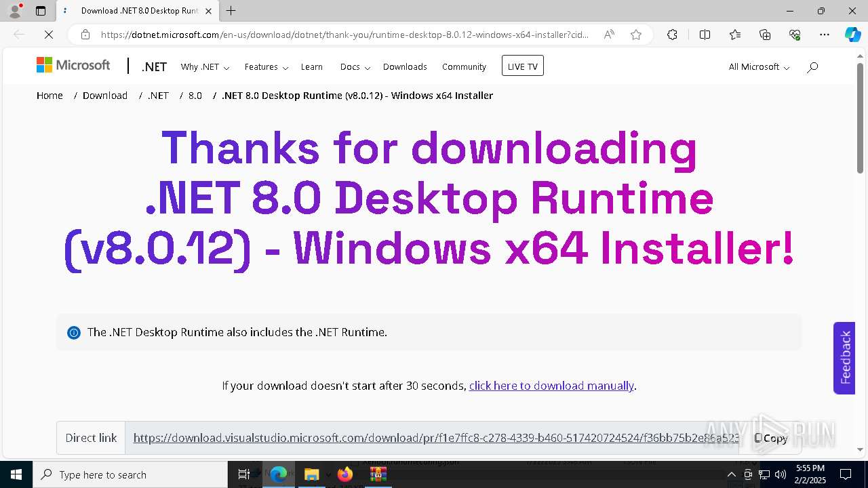This screenshot has width=868, height=488.
Task: Open the taskbar clock and date
Action: click(810, 474)
